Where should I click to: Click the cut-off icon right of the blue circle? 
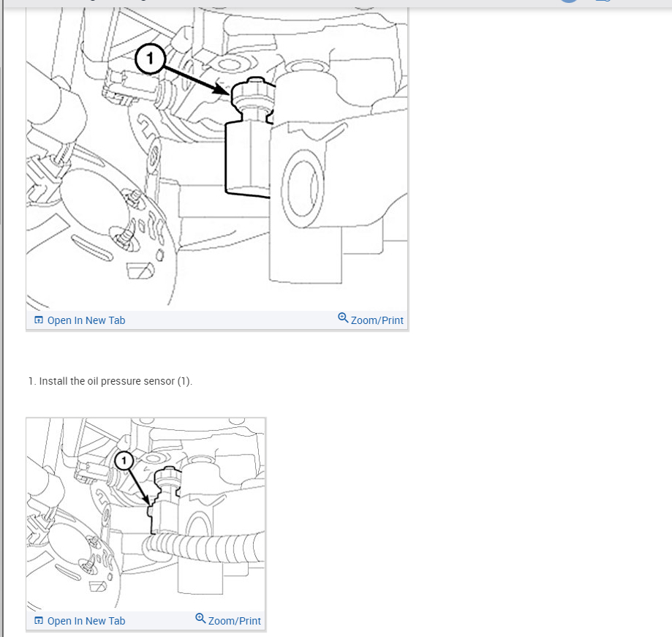[x=603, y=1]
